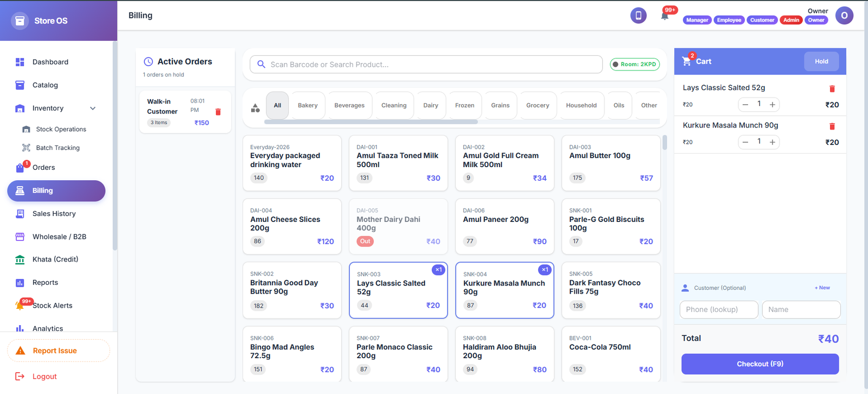The image size is (868, 394).
Task: Select the Grocery category tab
Action: (x=538, y=105)
